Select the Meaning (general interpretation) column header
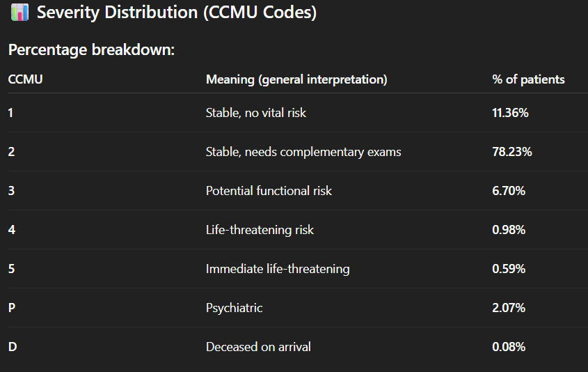Viewport: 588px width, 372px height. pyautogui.click(x=296, y=79)
